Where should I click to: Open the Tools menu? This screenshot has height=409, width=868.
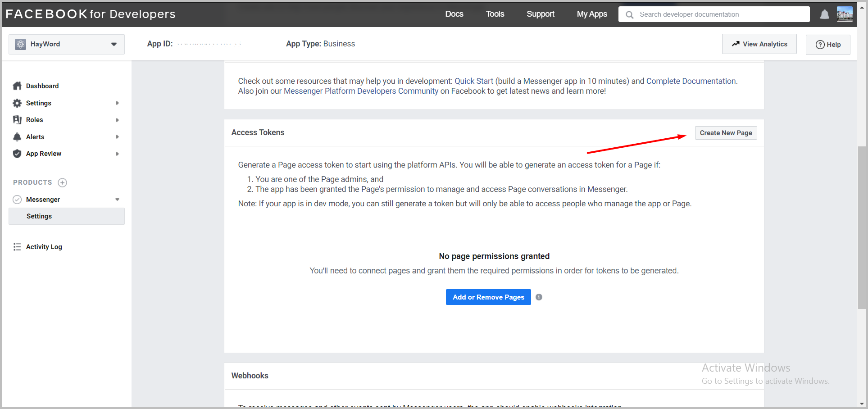(495, 14)
